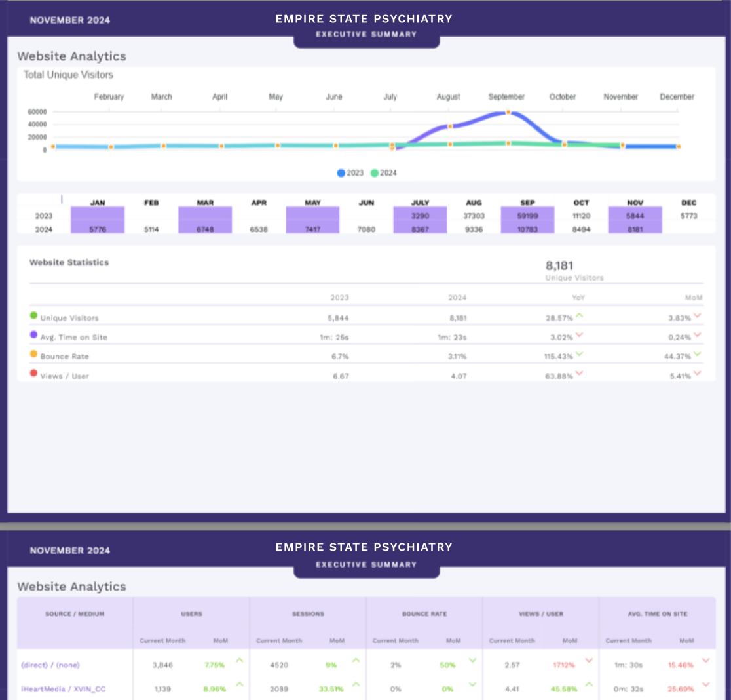Open the (direct) / (none) source link

pyautogui.click(x=50, y=665)
